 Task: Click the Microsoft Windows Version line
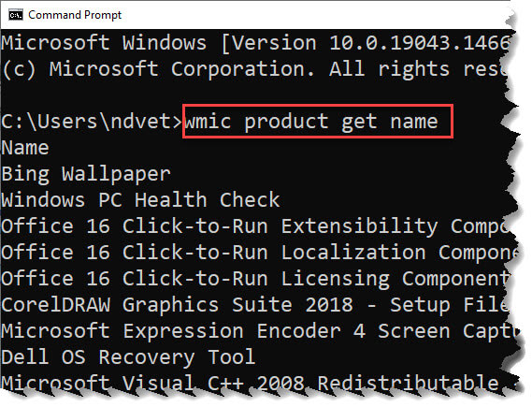pyautogui.click(x=255, y=43)
